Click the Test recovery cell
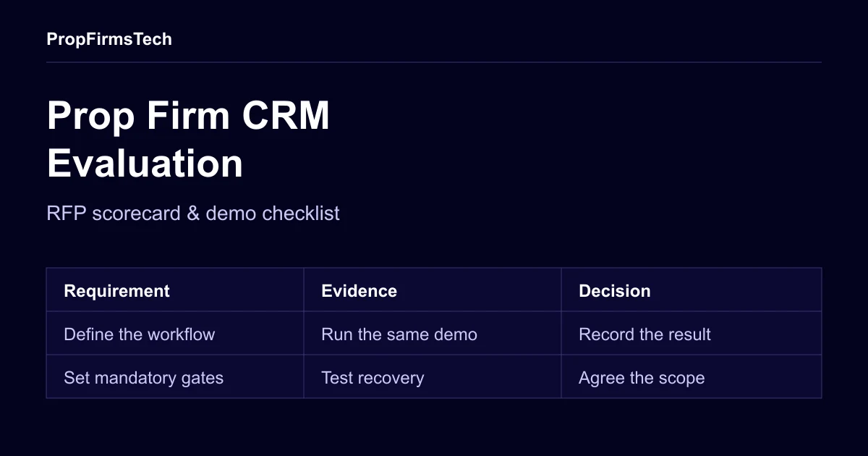Screen dimensions: 868x456 click(433, 377)
